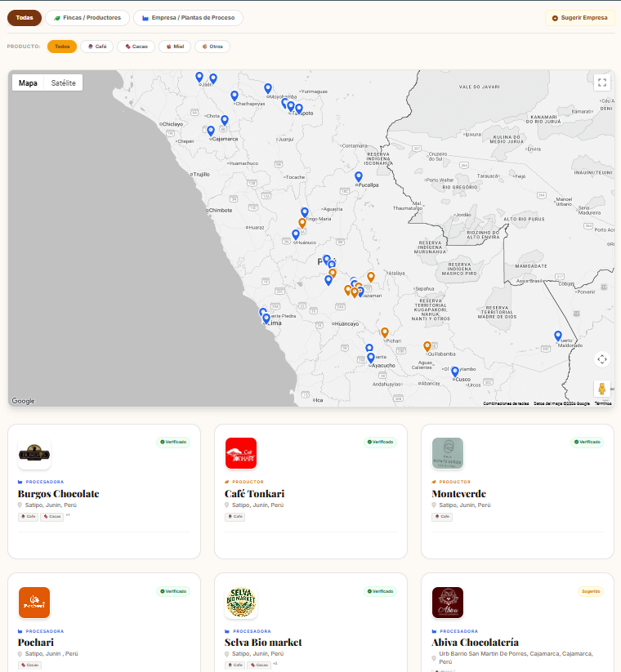Click the orange pin below Tingo María
The height and width of the screenshot is (672, 621).
click(x=302, y=223)
